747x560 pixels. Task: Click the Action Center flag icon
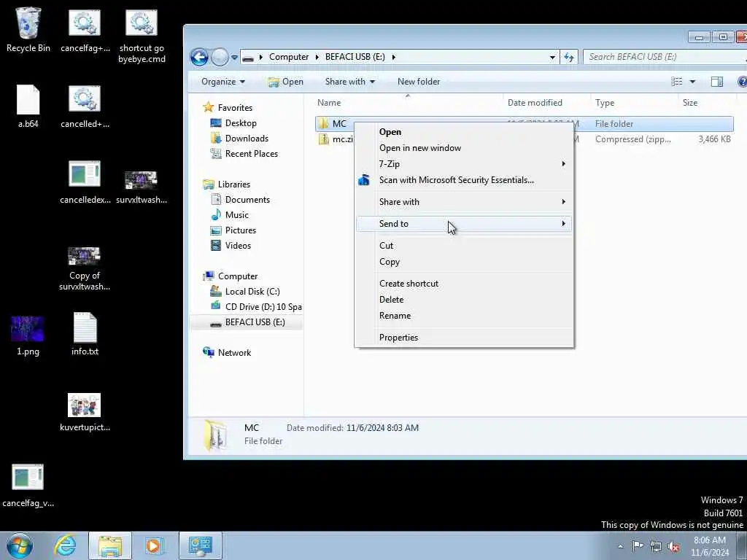tap(638, 546)
